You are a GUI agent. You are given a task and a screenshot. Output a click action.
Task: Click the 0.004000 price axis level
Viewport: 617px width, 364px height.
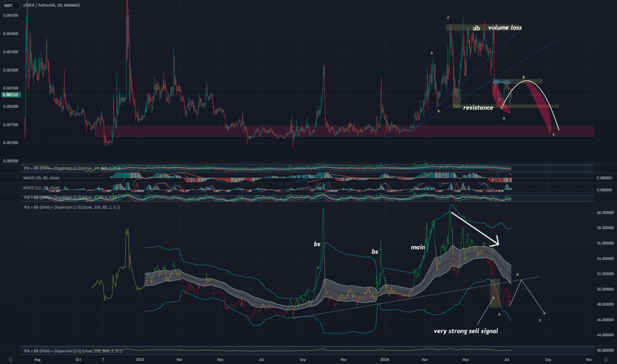11,34
